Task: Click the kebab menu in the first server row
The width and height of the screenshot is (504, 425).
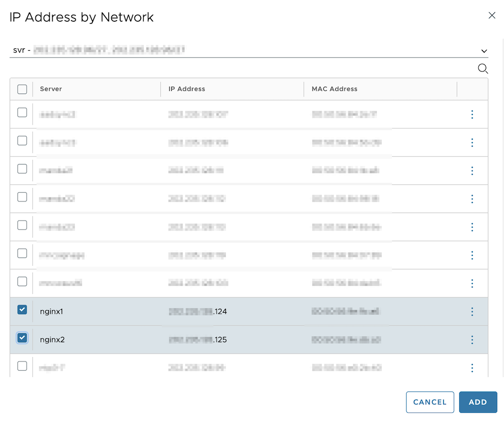Action: (472, 114)
